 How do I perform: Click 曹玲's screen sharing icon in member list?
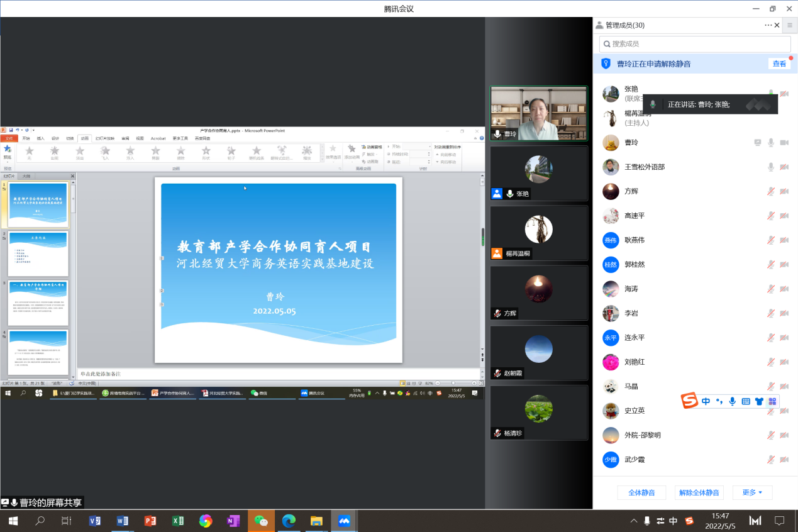[758, 143]
